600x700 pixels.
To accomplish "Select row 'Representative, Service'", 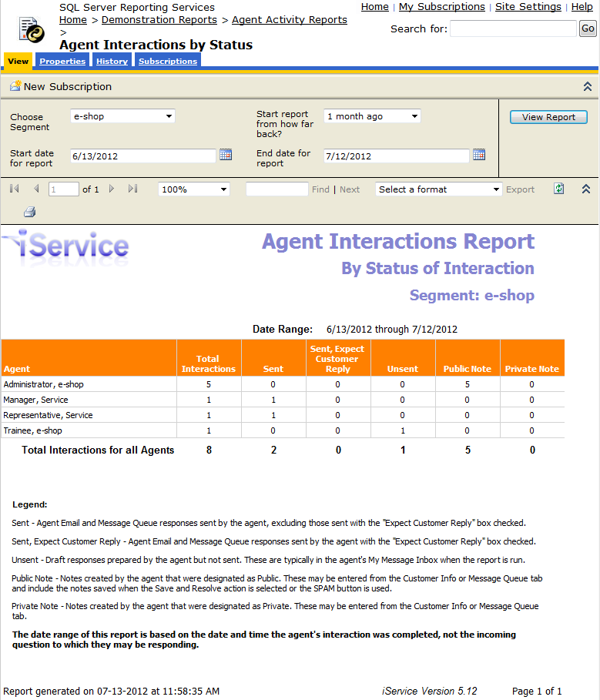I will (283, 415).
